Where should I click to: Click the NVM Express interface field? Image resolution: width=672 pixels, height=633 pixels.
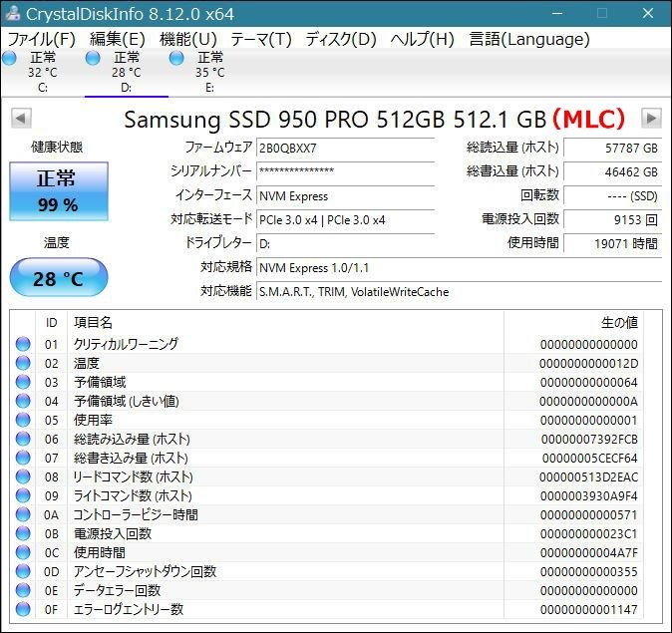click(345, 195)
